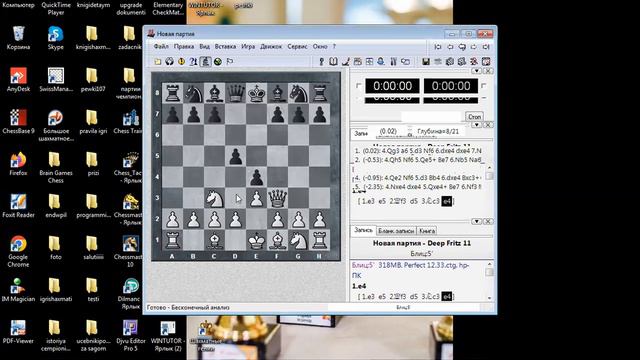The height and width of the screenshot is (360, 640).
Task: Click the red figure icon near toolbar end
Action: pyautogui.click(x=474, y=62)
